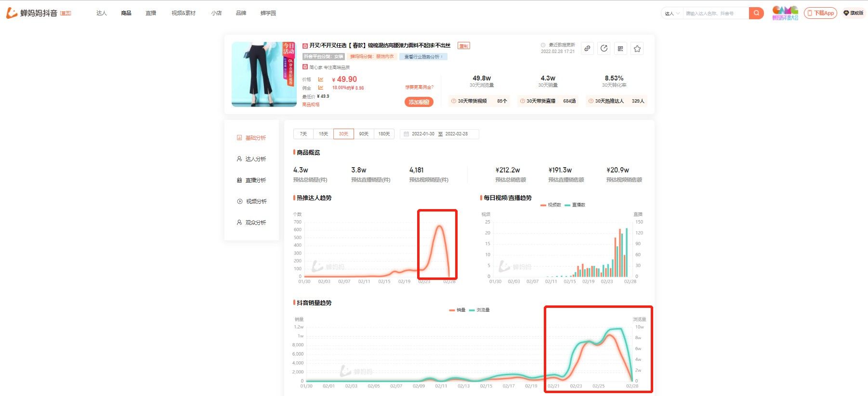Select the 180天 time range
868x396 pixels.
(x=384, y=134)
